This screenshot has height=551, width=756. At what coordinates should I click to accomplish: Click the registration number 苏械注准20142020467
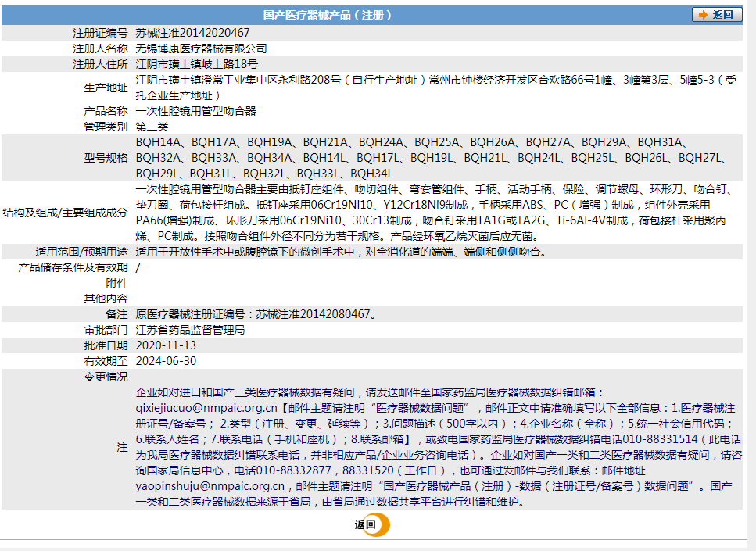click(x=192, y=33)
